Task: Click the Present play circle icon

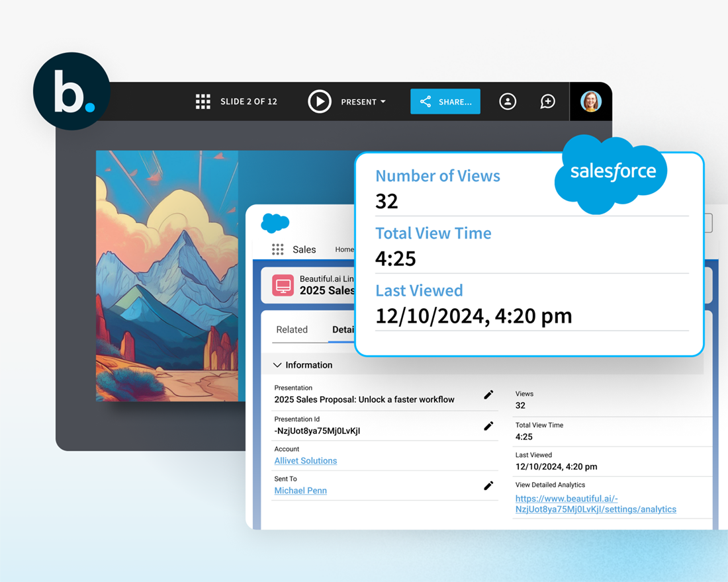Action: pyautogui.click(x=320, y=102)
